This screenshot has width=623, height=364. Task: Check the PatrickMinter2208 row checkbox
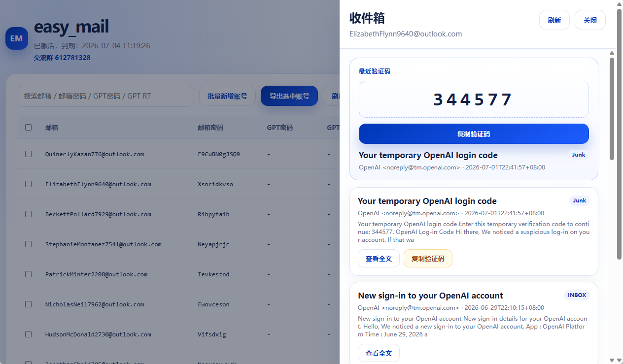[28, 274]
